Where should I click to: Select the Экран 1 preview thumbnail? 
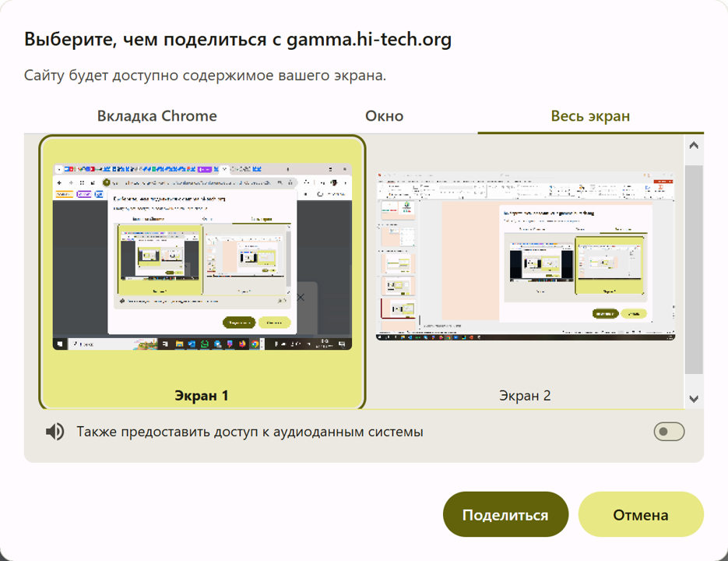coord(202,257)
